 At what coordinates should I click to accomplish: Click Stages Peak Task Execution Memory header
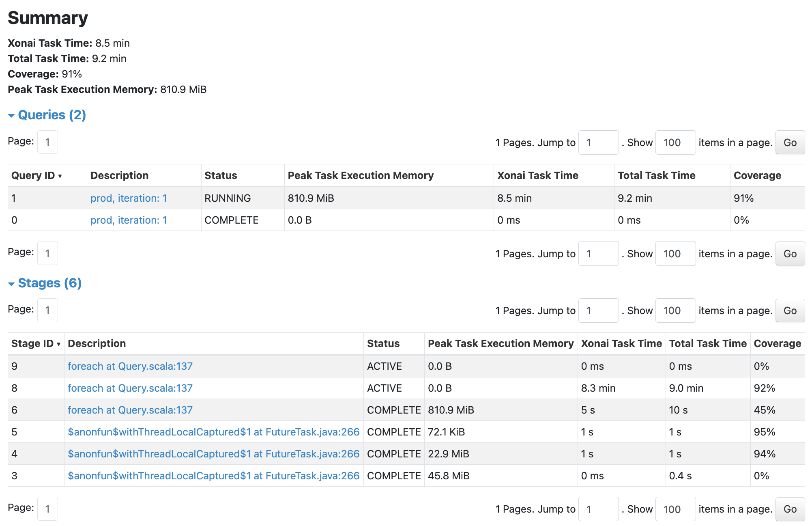[501, 343]
